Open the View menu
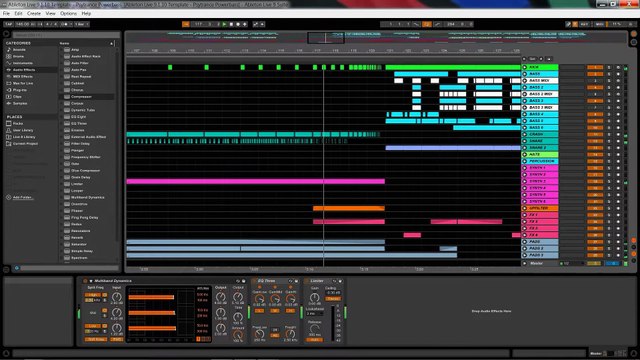640x360 pixels. [50, 13]
